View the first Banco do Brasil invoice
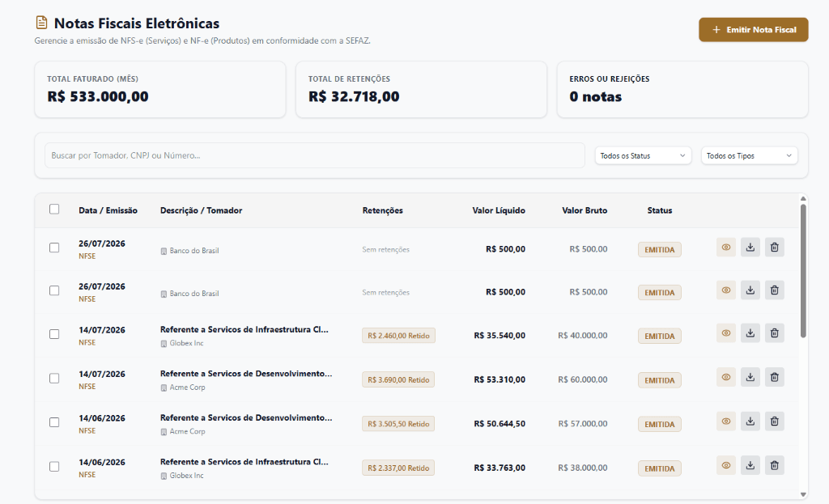829x504 pixels. tap(726, 248)
